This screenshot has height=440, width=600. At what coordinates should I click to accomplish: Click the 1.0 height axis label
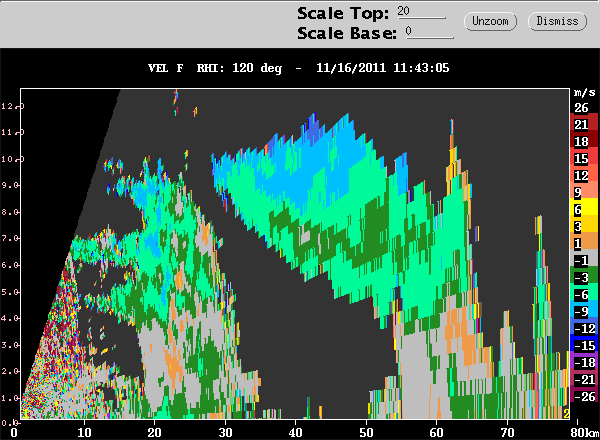click(10, 398)
